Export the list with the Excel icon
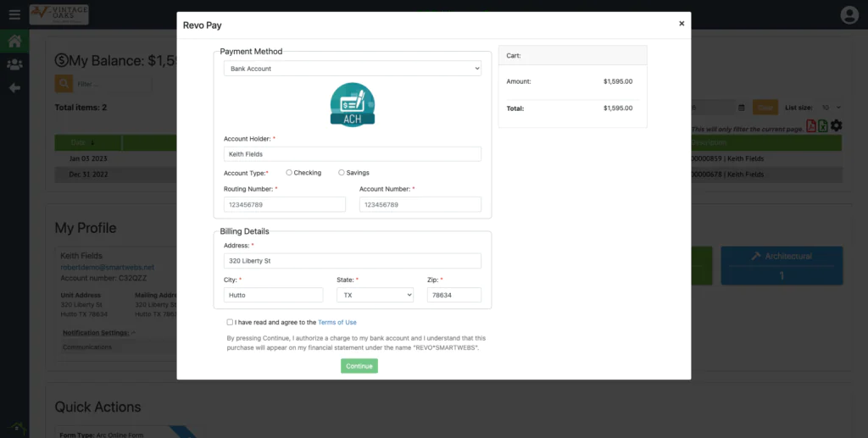 coord(823,126)
